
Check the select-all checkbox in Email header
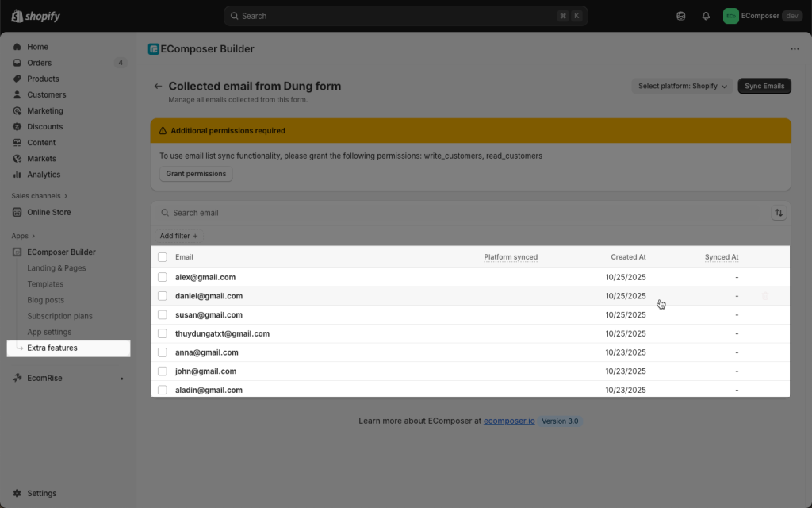coord(163,257)
